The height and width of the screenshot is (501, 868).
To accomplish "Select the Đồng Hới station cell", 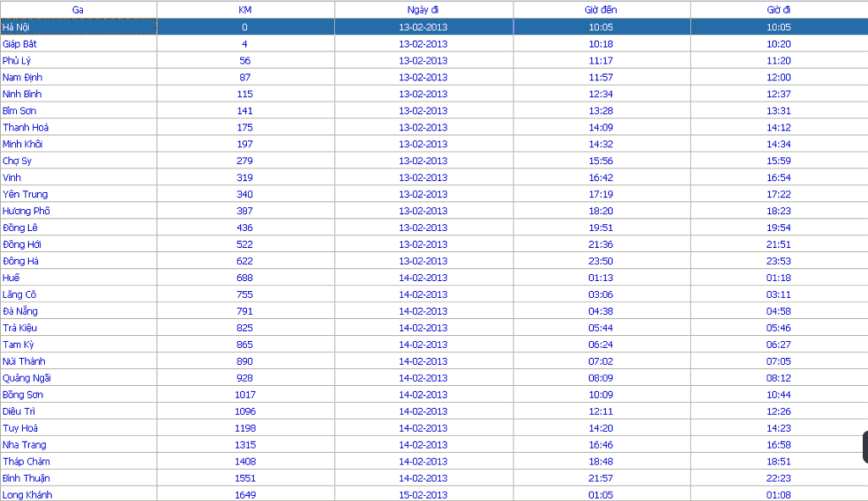I will click(78, 244).
